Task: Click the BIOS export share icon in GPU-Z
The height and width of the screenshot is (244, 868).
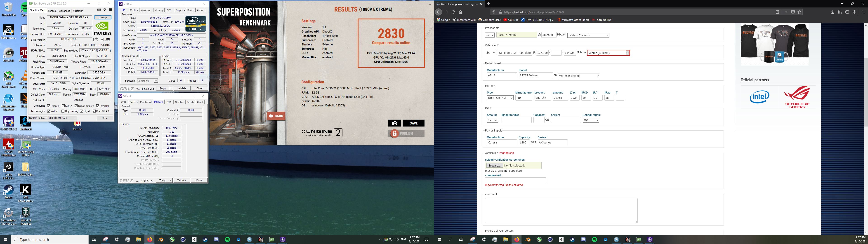Action: (x=96, y=40)
